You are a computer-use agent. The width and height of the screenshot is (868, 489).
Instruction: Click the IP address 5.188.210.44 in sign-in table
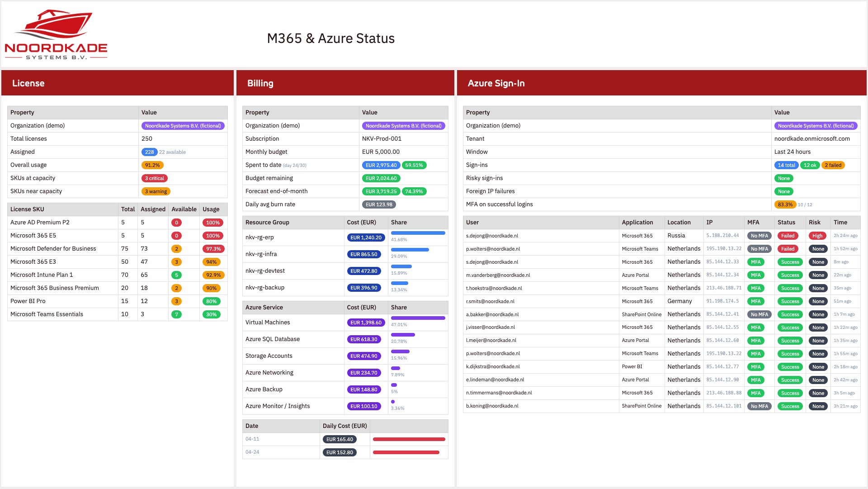click(723, 236)
